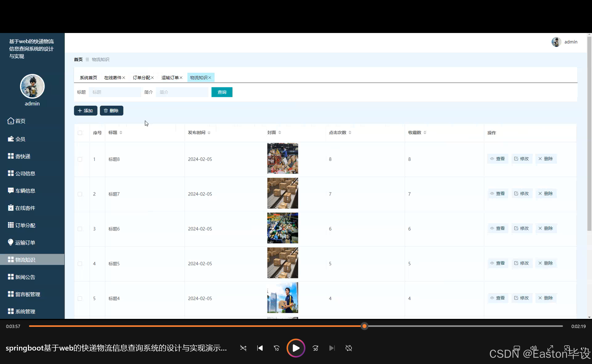Close the 物流知识 tab
Viewport: 592px width, 364px height.
point(210,78)
